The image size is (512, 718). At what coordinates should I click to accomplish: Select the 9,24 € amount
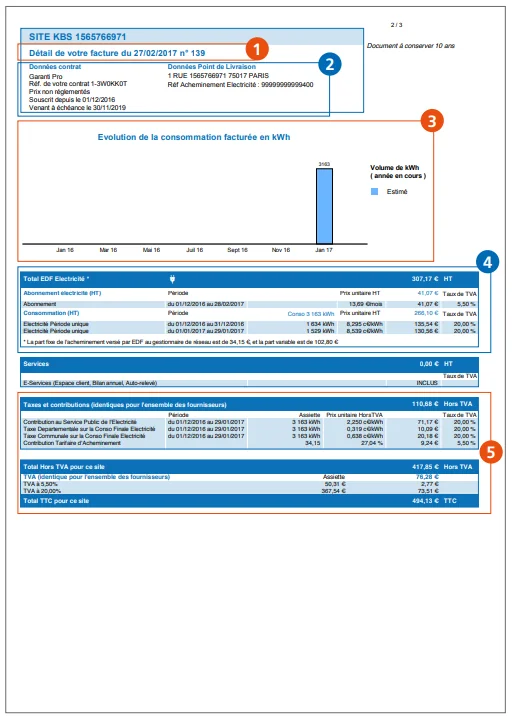click(x=429, y=443)
